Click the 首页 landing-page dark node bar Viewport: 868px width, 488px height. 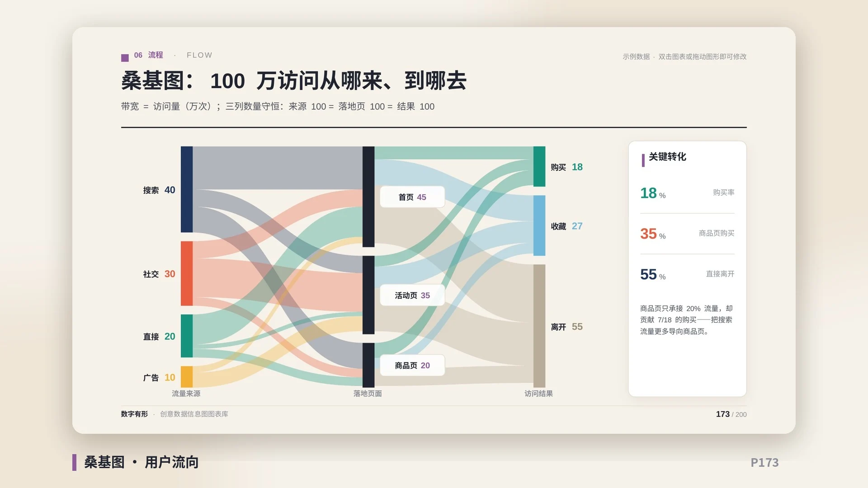(x=368, y=197)
